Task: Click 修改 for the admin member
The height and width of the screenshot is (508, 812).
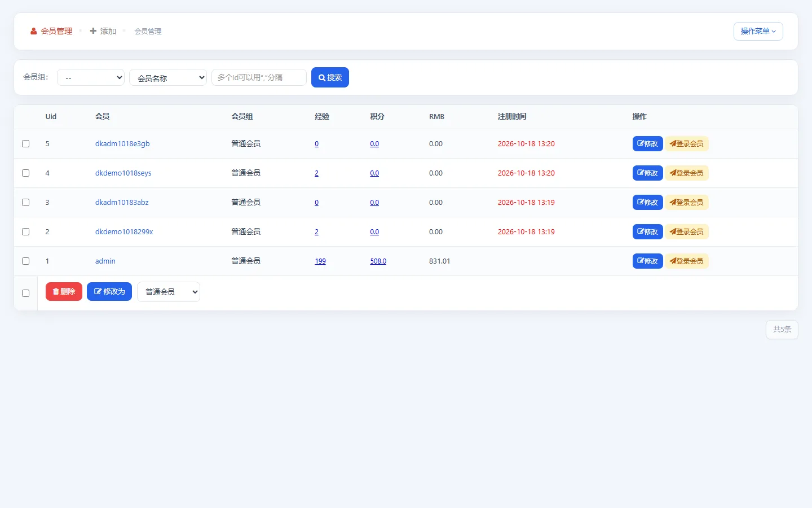Action: click(647, 261)
